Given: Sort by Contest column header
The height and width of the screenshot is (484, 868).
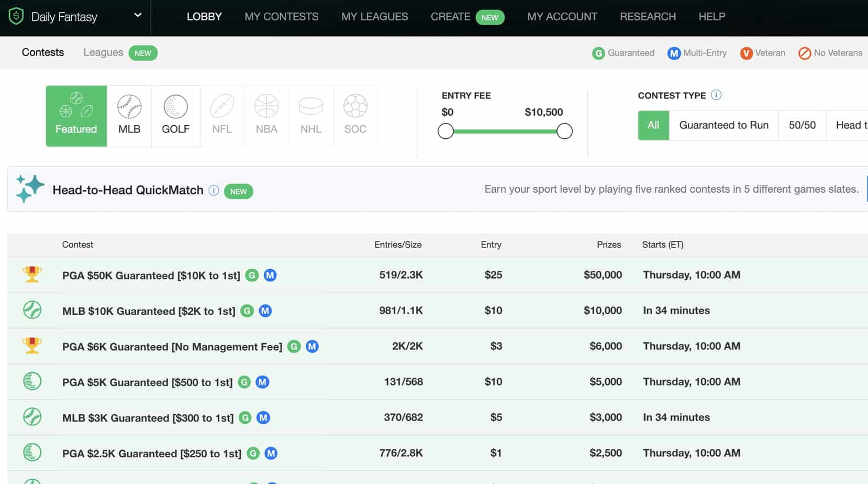Looking at the screenshot, I should click(77, 245).
